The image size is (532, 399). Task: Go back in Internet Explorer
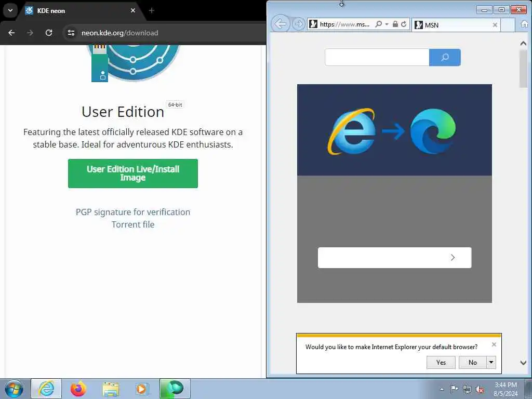[280, 24]
